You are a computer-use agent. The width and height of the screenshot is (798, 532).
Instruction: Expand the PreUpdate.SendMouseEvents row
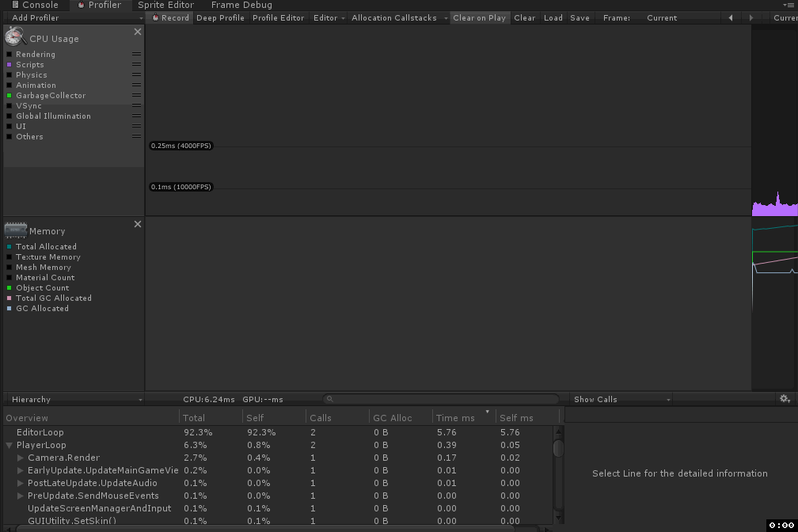[x=21, y=496]
